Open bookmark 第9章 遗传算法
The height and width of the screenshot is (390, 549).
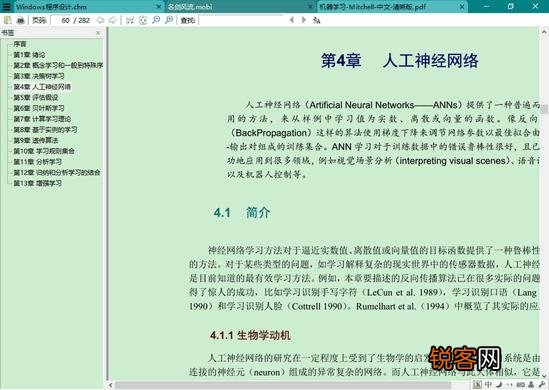tap(36, 140)
